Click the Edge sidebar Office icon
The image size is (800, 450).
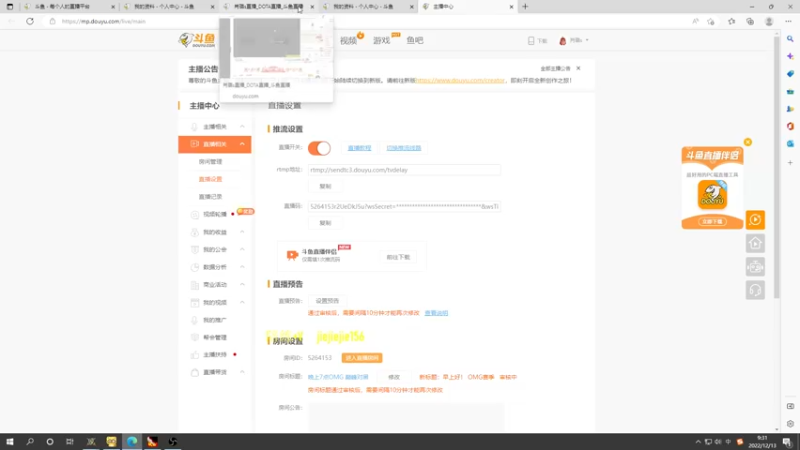coord(790,126)
